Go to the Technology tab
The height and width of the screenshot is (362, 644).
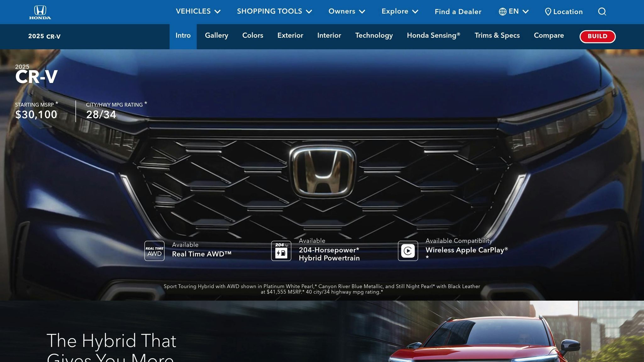click(374, 36)
